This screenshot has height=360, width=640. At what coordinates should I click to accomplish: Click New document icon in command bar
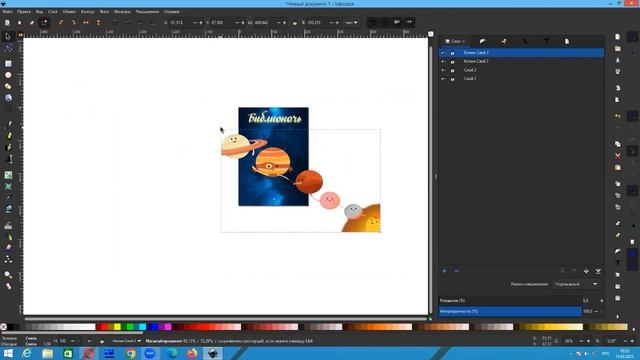click(618, 37)
